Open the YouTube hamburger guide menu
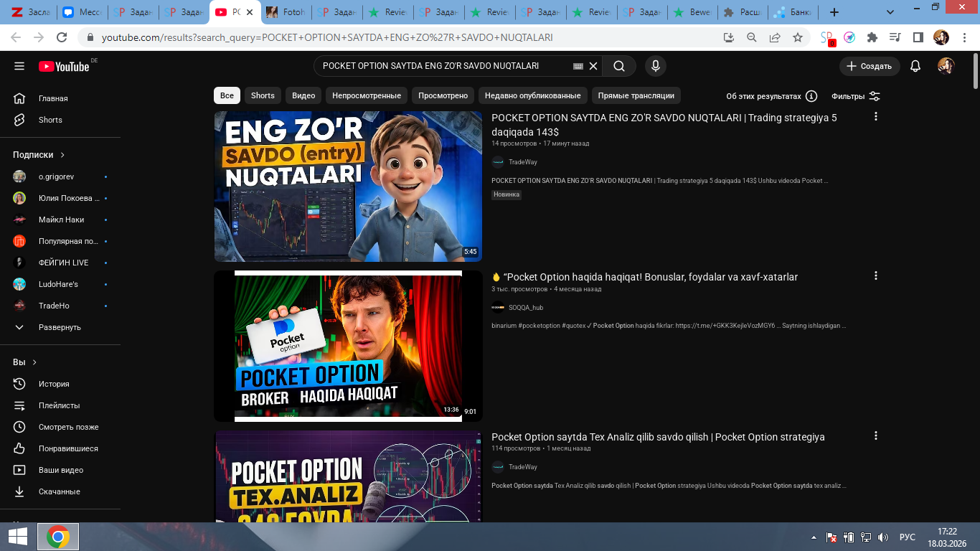The image size is (980, 551). tap(19, 66)
